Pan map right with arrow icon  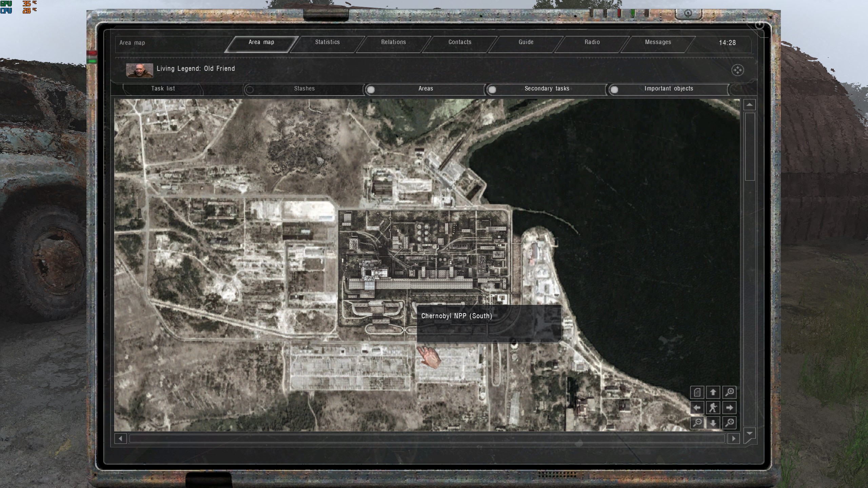coord(729,407)
